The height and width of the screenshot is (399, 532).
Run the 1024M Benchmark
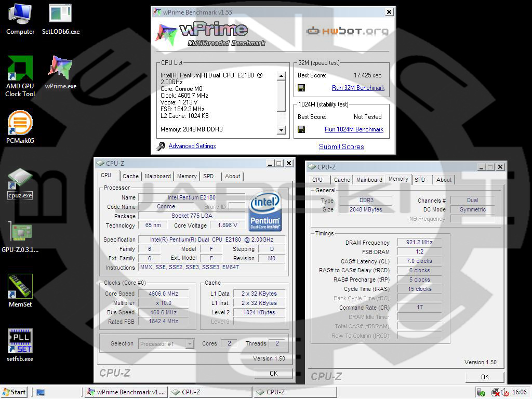[354, 129]
